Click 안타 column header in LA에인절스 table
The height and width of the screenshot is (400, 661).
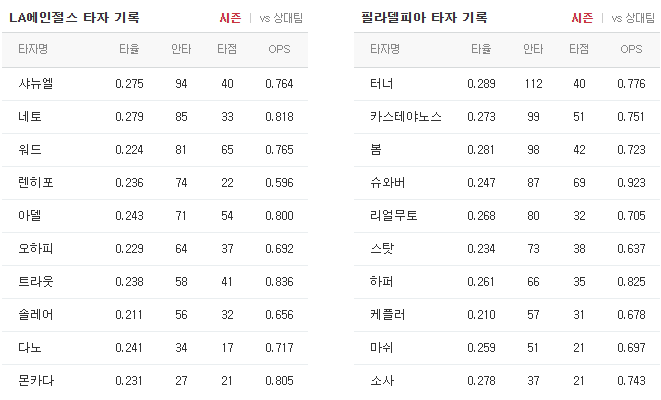[x=181, y=49]
